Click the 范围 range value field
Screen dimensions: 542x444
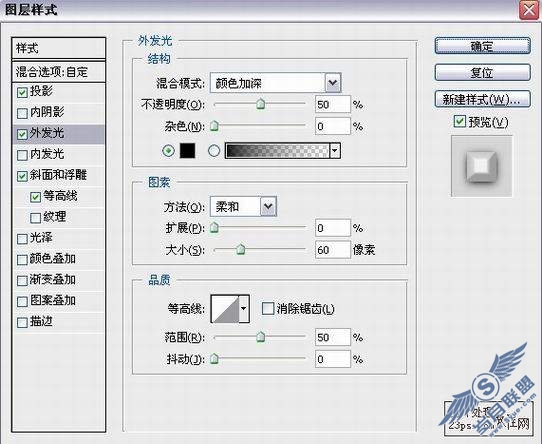333,337
